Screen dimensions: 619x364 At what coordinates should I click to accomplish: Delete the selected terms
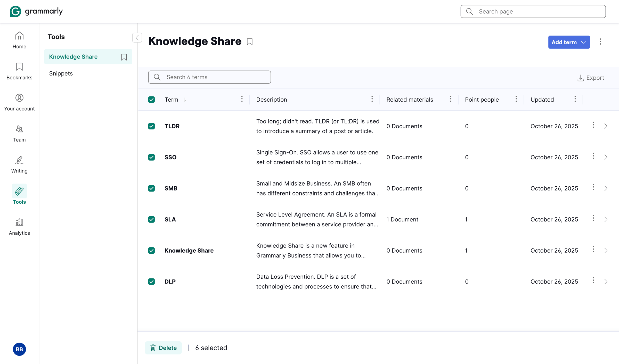pos(163,348)
